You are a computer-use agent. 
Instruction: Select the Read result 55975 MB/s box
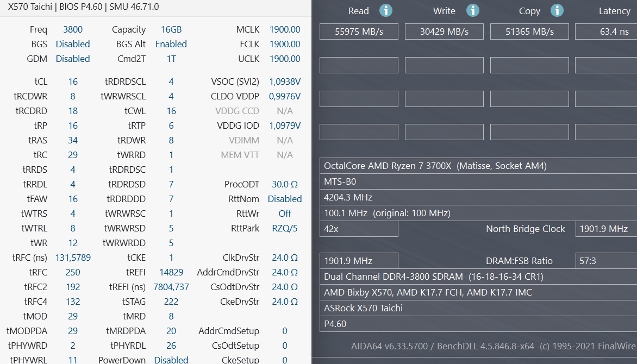click(359, 32)
